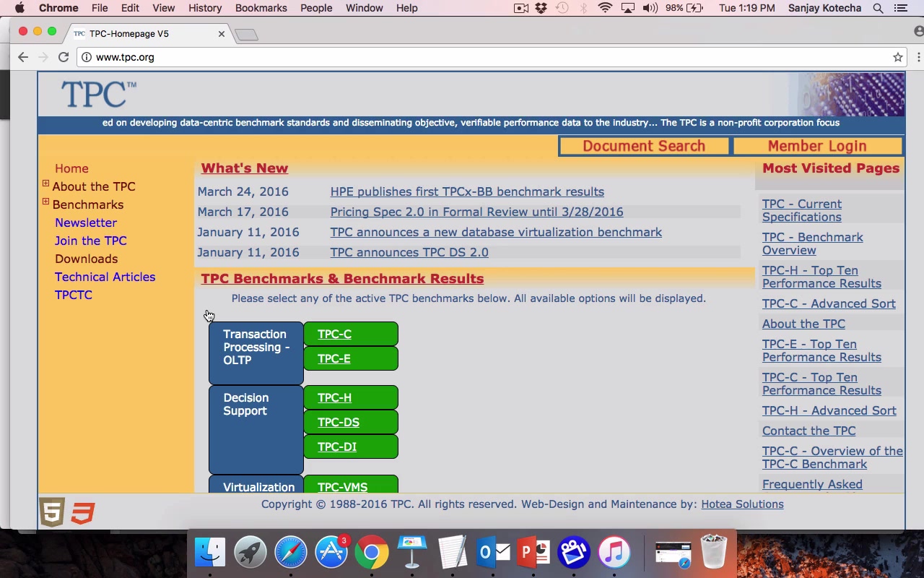Image resolution: width=924 pixels, height=578 pixels.
Task: Open the TPC-E benchmark button
Action: 351,359
